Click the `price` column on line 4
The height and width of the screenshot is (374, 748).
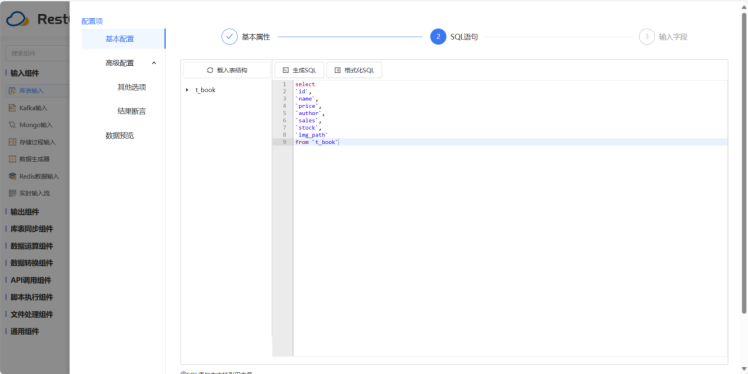click(x=307, y=106)
